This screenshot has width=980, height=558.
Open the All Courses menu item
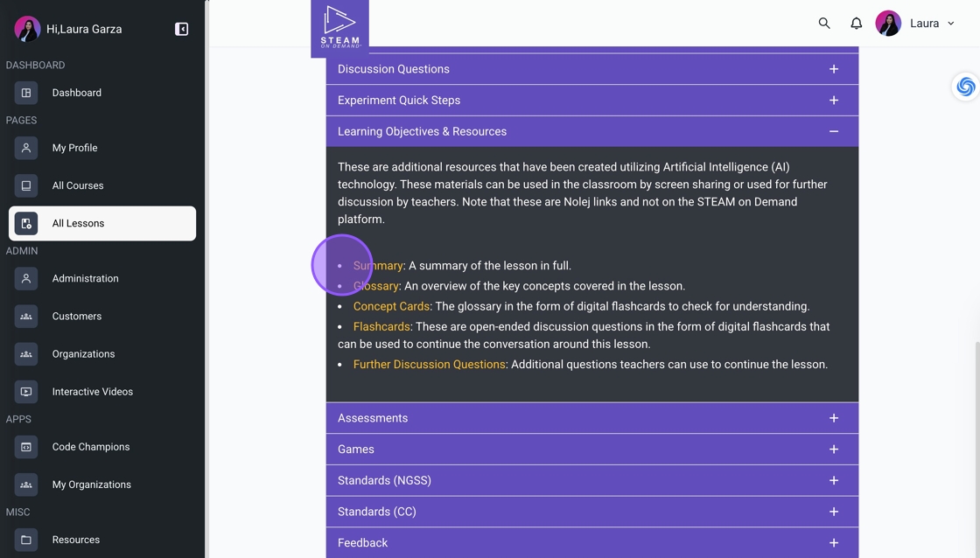[78, 185]
